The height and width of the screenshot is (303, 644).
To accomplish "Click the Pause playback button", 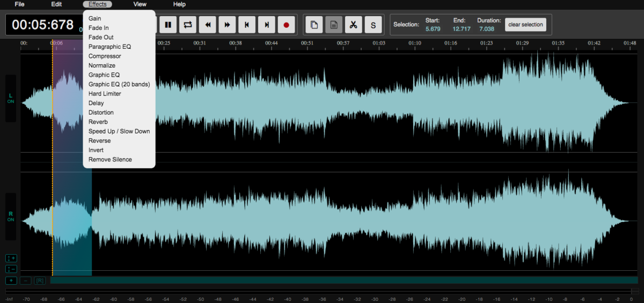I will [x=168, y=25].
